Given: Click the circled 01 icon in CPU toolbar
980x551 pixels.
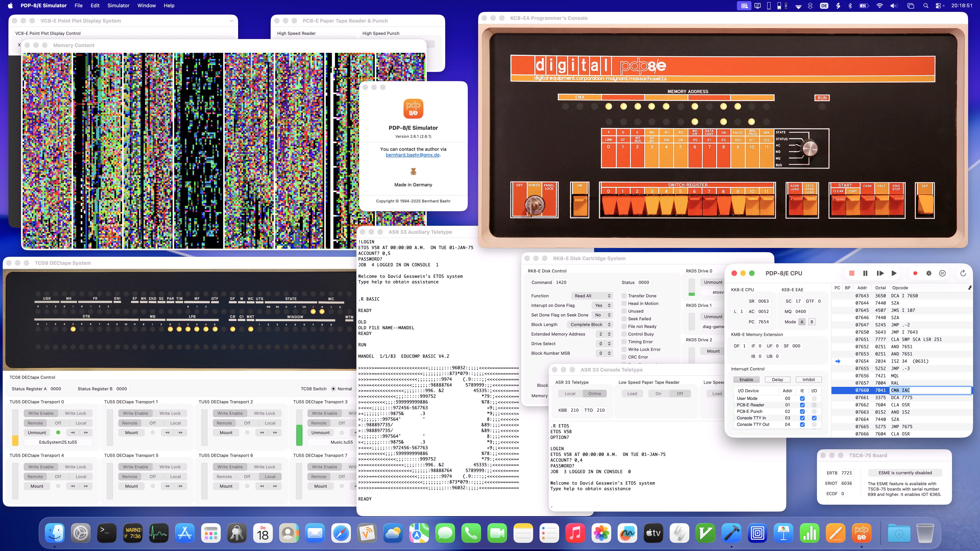Looking at the screenshot, I should coord(942,273).
